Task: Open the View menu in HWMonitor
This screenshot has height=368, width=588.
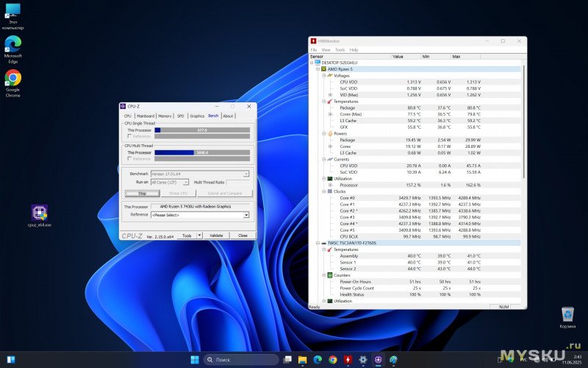Action: [x=326, y=49]
